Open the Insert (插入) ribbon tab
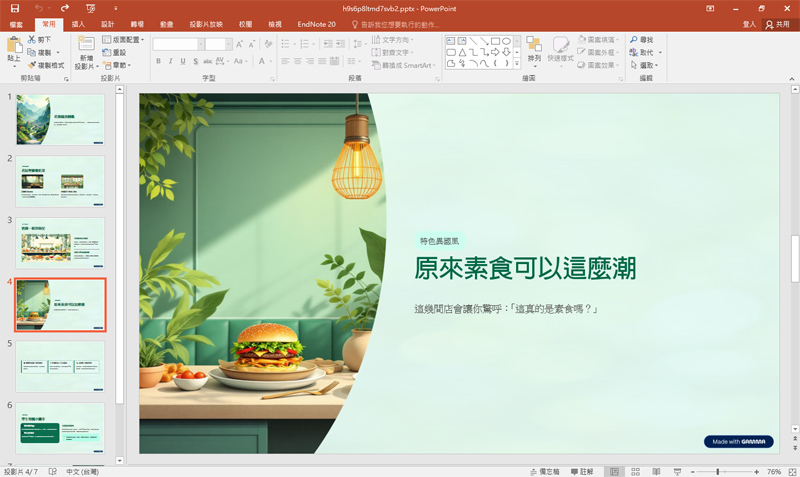The image size is (800, 477). coord(78,23)
